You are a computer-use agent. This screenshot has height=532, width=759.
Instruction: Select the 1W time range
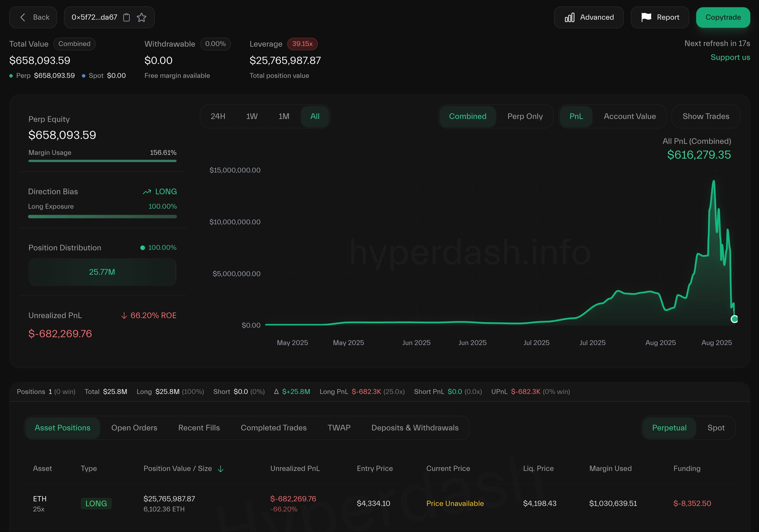pos(252,116)
